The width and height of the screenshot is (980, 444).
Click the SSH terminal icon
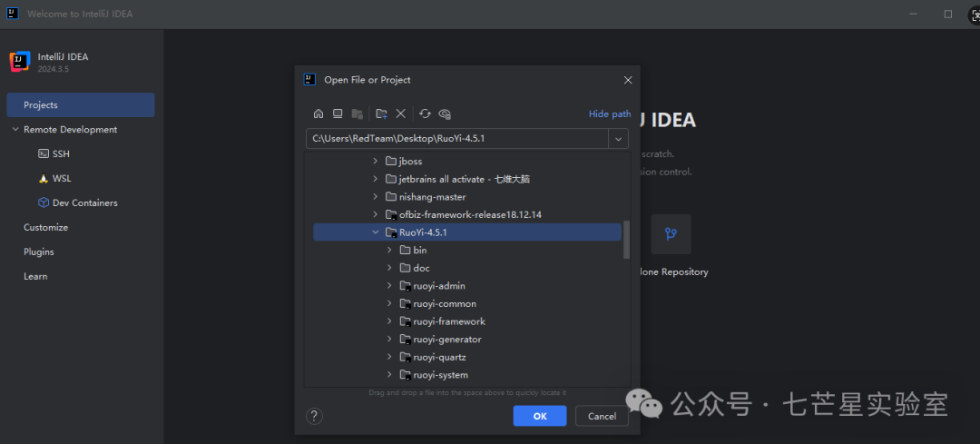coord(44,153)
